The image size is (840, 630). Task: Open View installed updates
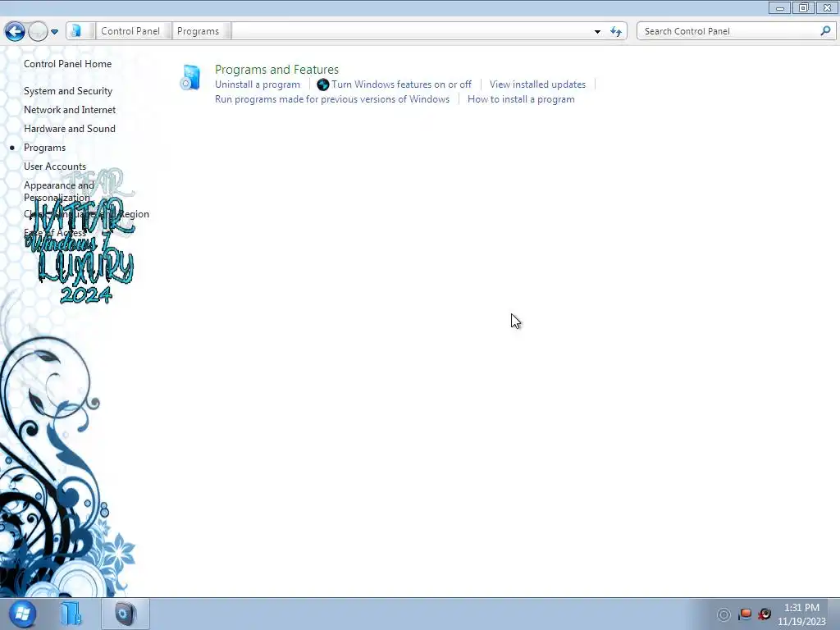pyautogui.click(x=537, y=84)
